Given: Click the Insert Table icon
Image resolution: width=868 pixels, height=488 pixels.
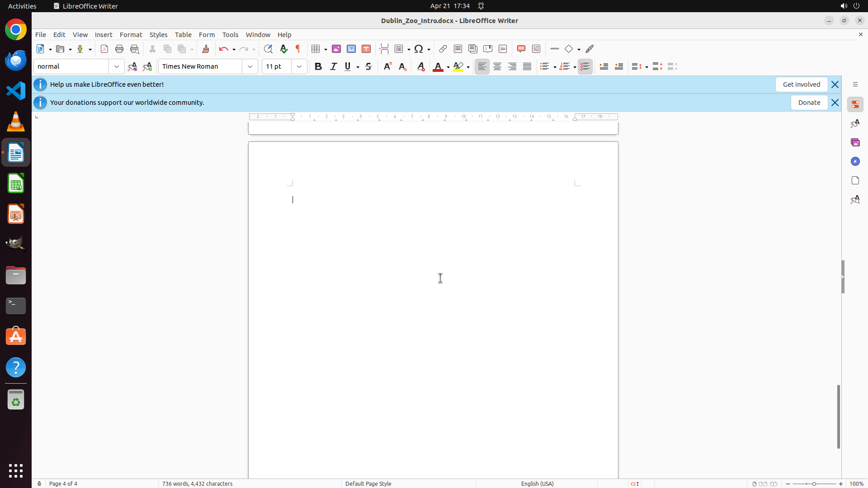Looking at the screenshot, I should point(316,49).
